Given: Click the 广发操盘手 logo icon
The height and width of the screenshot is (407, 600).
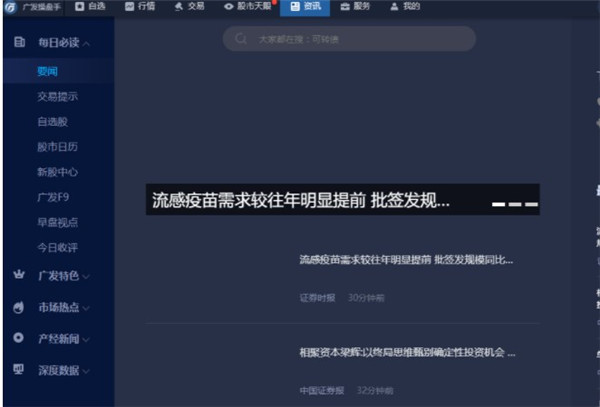Looking at the screenshot, I should coord(11,7).
